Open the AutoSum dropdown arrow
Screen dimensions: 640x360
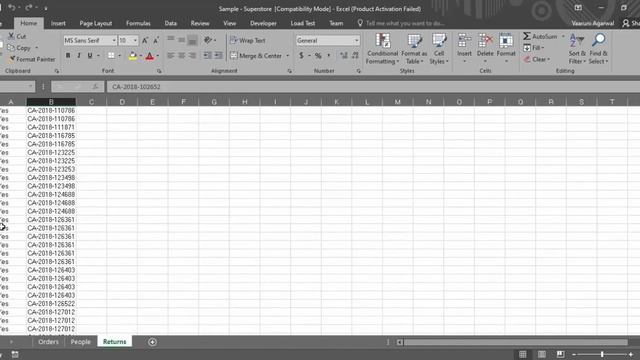[x=563, y=36]
